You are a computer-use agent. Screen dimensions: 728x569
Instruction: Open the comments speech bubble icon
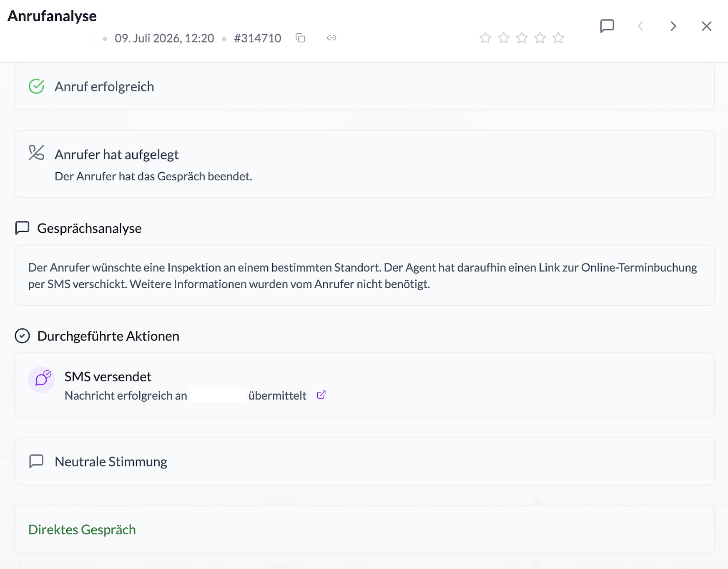[x=607, y=26]
